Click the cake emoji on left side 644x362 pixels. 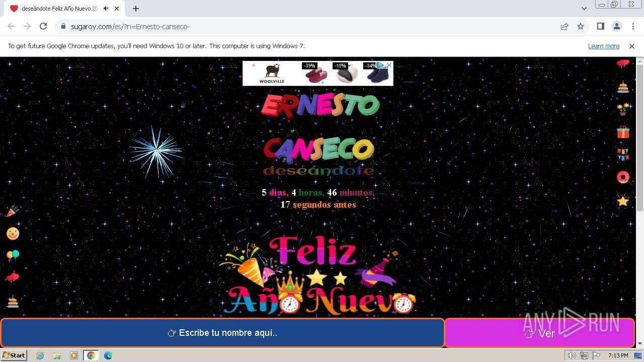(13, 302)
